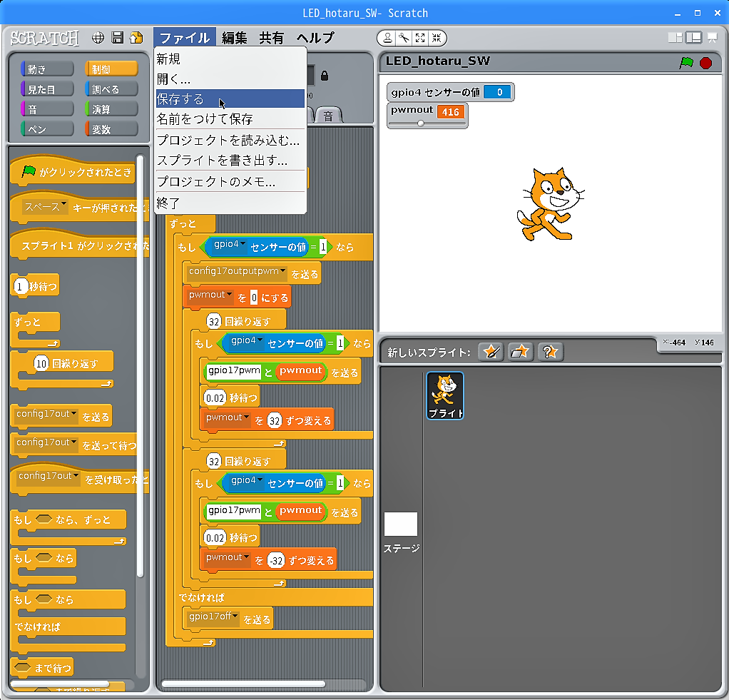Choose 終了 from the file menu
The width and height of the screenshot is (729, 700).
(230, 203)
